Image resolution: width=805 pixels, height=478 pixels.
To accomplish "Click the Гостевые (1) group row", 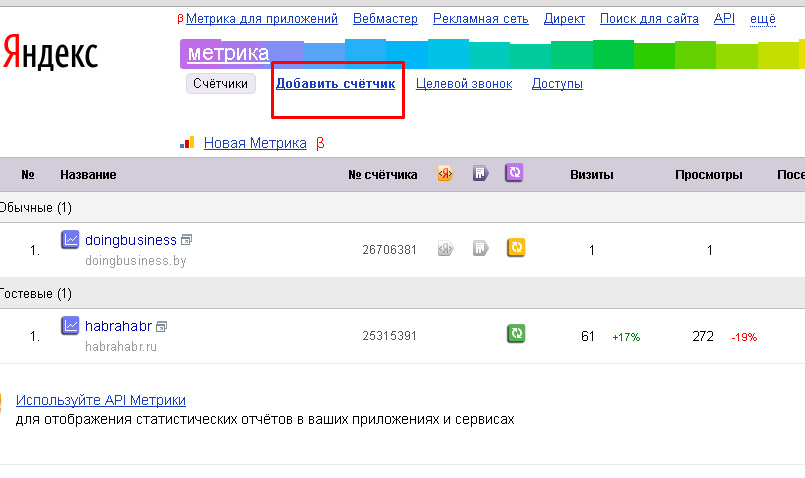I will [402, 294].
